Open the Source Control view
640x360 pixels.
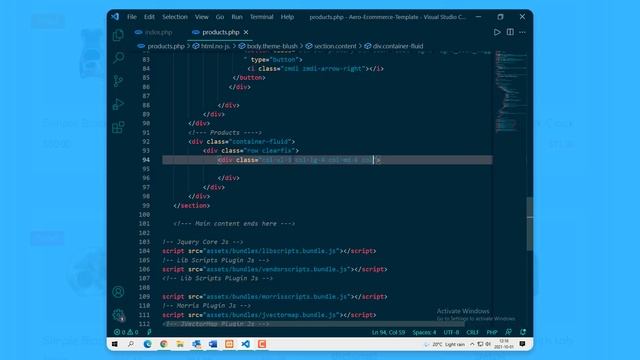coord(118,81)
